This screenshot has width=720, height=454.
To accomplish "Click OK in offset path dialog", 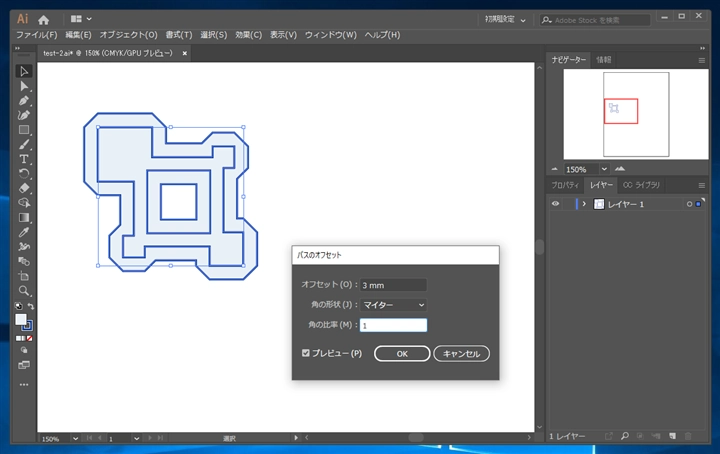I will pyautogui.click(x=402, y=353).
